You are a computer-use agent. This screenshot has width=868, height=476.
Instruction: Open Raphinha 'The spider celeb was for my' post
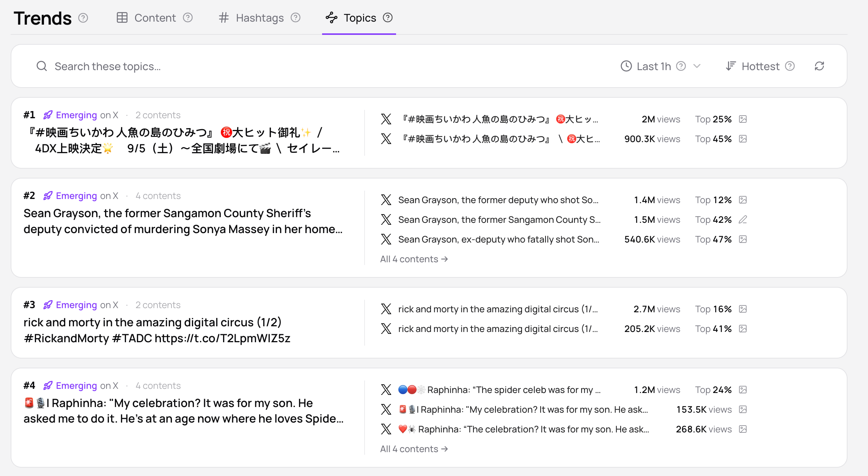pos(499,390)
